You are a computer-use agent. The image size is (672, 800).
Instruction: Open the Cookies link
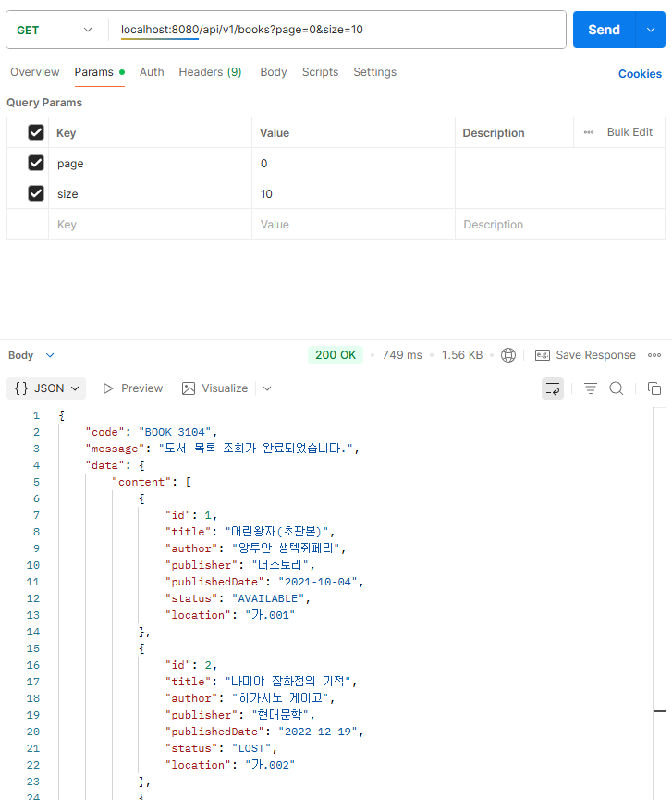(640, 73)
